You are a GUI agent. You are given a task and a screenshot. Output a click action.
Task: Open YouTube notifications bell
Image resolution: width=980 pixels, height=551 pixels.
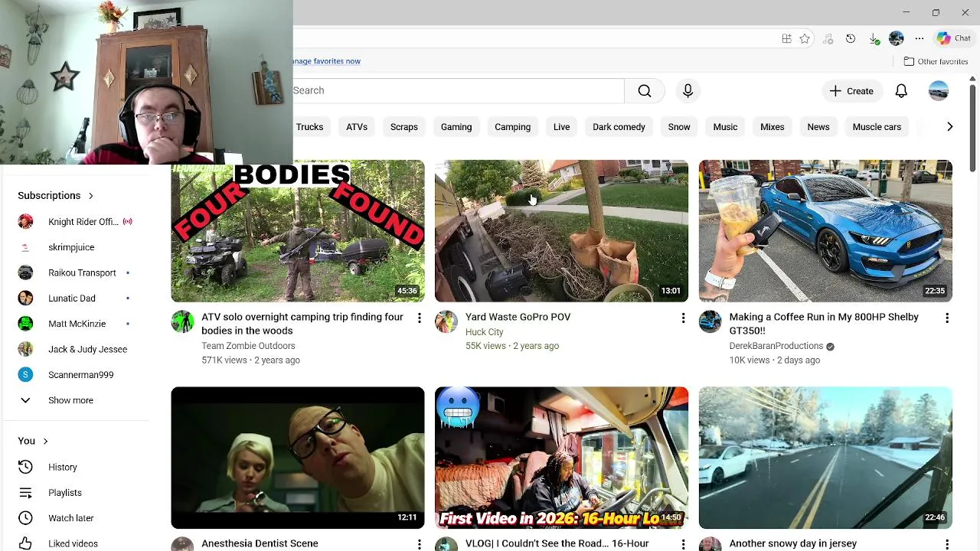coord(901,91)
